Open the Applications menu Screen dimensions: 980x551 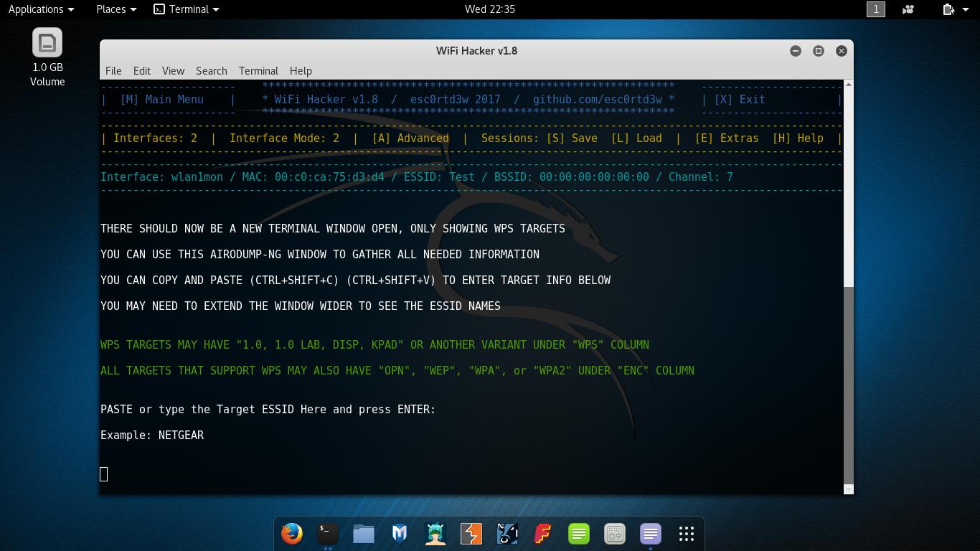(x=41, y=9)
